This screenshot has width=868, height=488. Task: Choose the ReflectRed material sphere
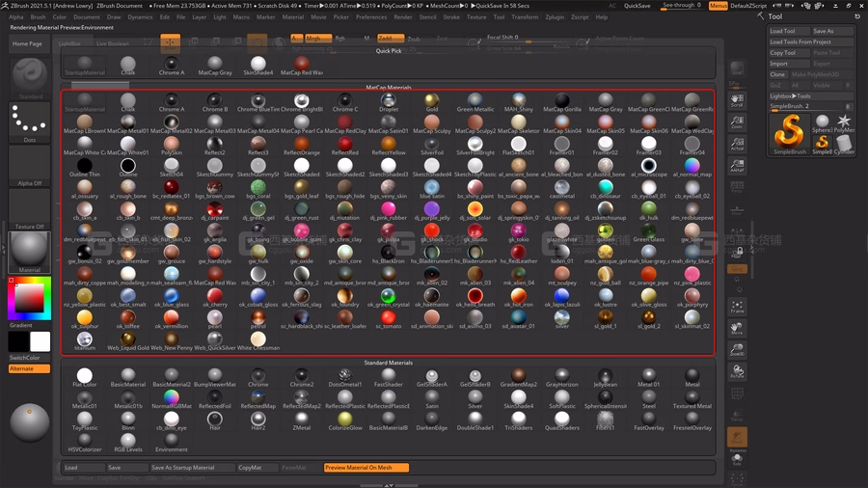[x=345, y=144]
